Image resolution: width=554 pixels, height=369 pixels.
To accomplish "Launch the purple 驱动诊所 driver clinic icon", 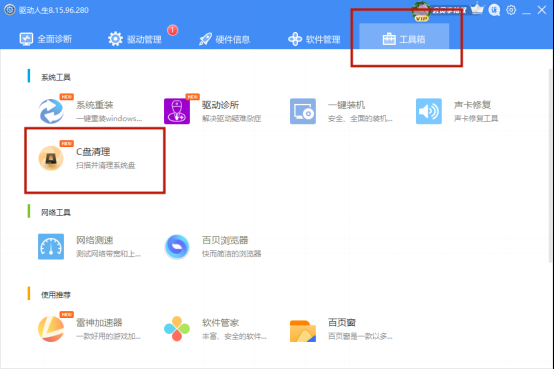I will [177, 111].
